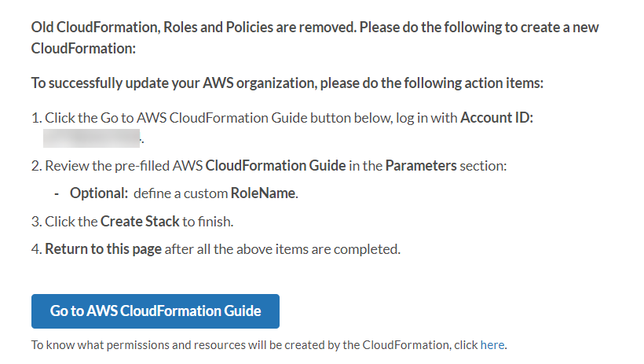Click 'define a custom' text in the sub-bullet
Viewport: 644px width, 364px height.
click(180, 193)
